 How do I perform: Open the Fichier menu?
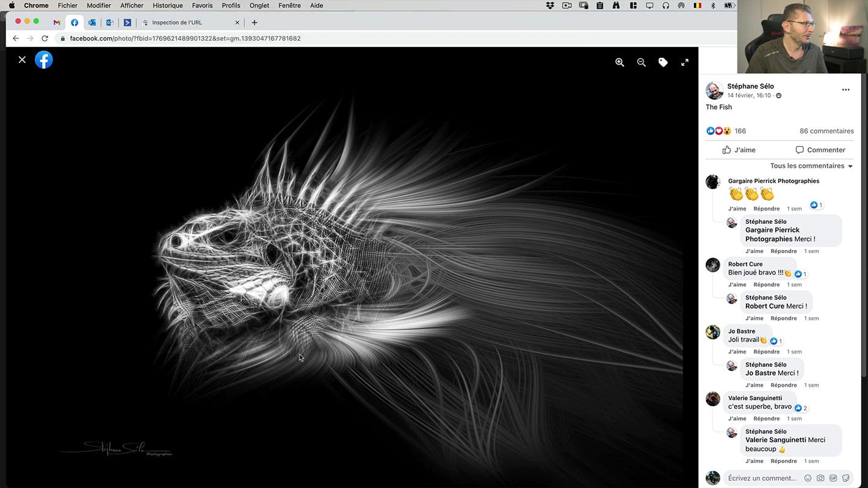tap(68, 5)
